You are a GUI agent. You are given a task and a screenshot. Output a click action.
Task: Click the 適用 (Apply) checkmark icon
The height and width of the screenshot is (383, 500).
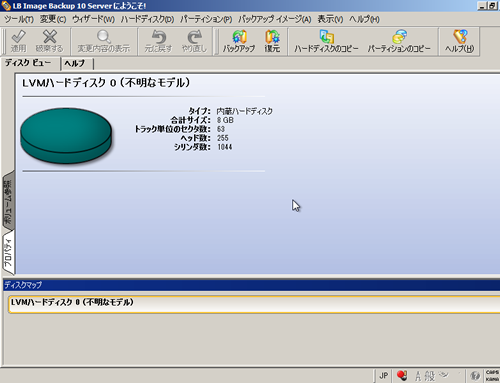pos(18,37)
